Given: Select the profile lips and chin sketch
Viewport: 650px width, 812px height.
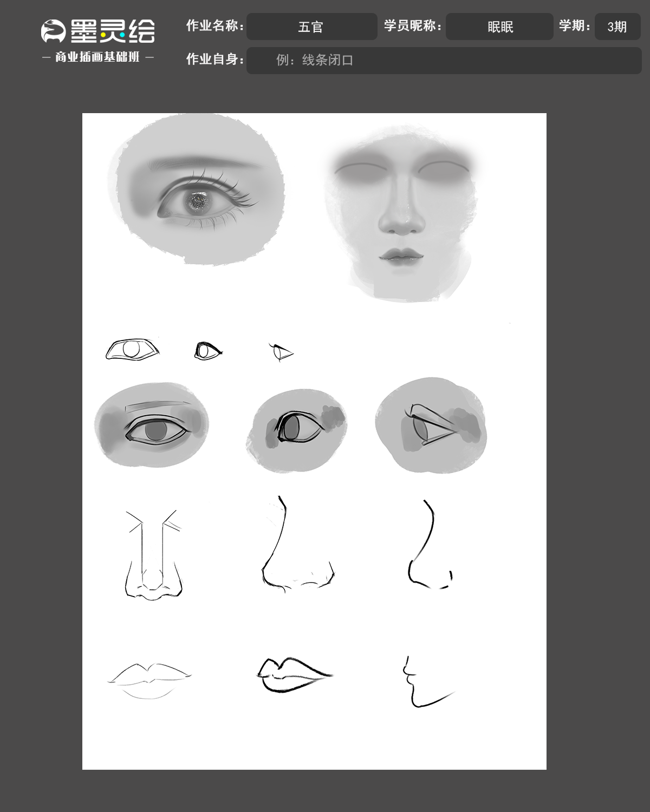Looking at the screenshot, I should (429, 682).
